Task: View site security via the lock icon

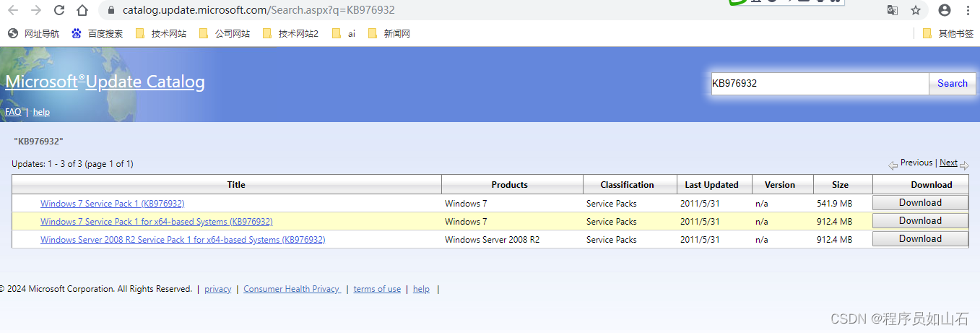Action: (111, 11)
